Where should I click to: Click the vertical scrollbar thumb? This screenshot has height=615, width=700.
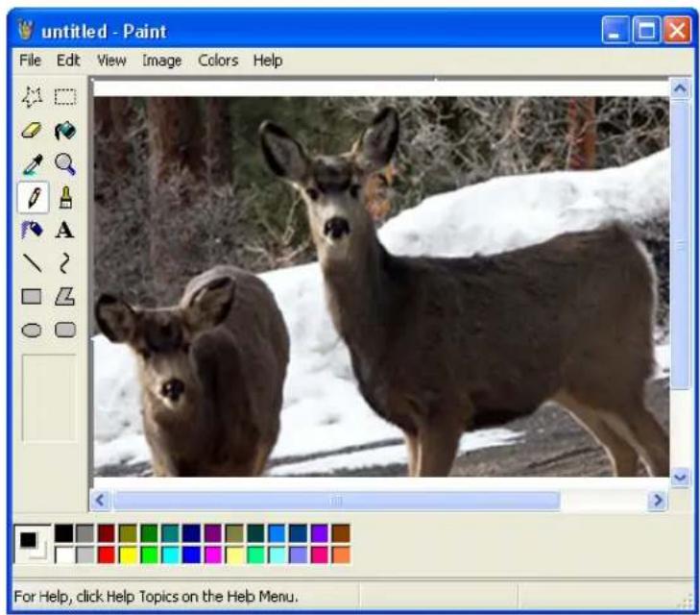pos(680,245)
